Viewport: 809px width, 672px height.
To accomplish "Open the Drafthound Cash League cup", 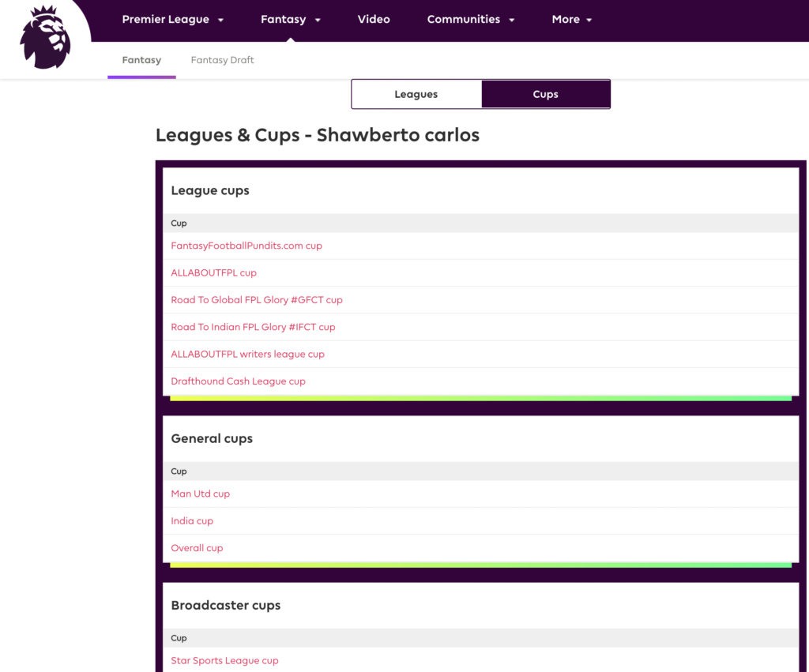I will pos(238,381).
